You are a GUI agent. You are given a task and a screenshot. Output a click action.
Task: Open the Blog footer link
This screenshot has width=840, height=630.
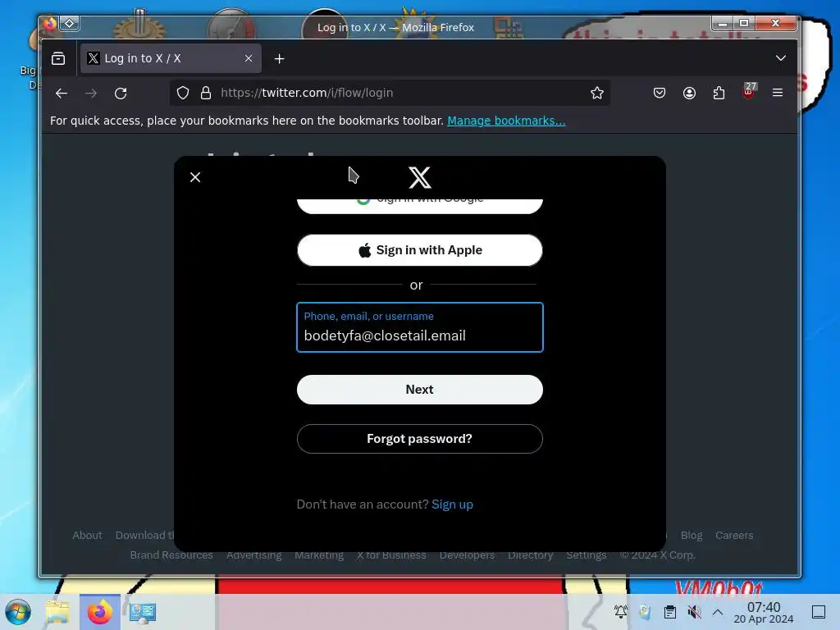692,535
